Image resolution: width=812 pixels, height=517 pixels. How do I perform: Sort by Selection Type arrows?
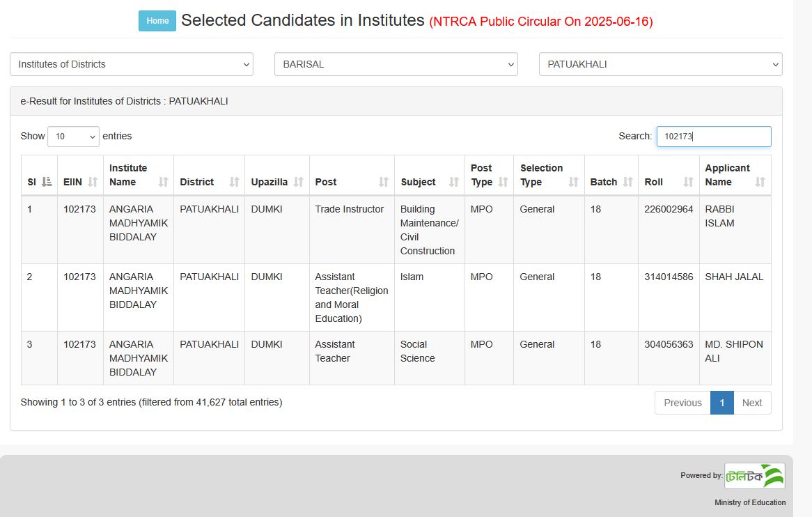point(573,182)
